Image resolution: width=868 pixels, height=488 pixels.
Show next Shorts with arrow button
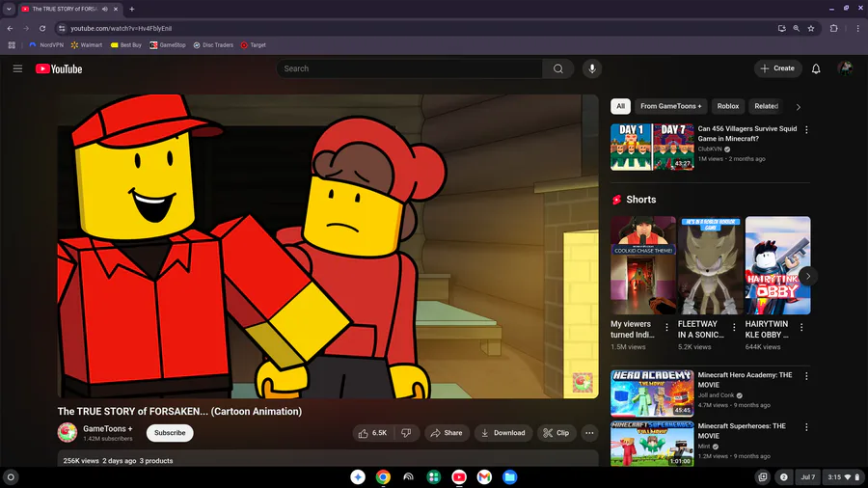pyautogui.click(x=808, y=276)
